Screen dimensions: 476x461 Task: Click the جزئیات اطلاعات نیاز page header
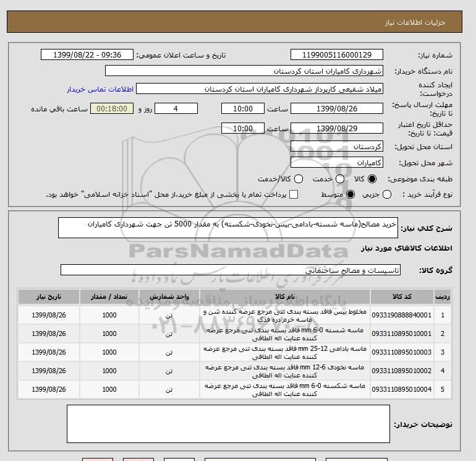[415, 22]
